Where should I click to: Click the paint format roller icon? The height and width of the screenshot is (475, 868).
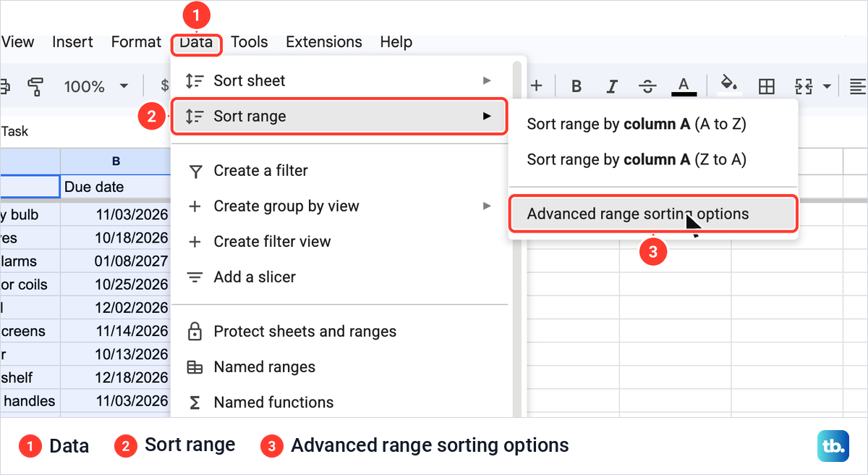35,87
